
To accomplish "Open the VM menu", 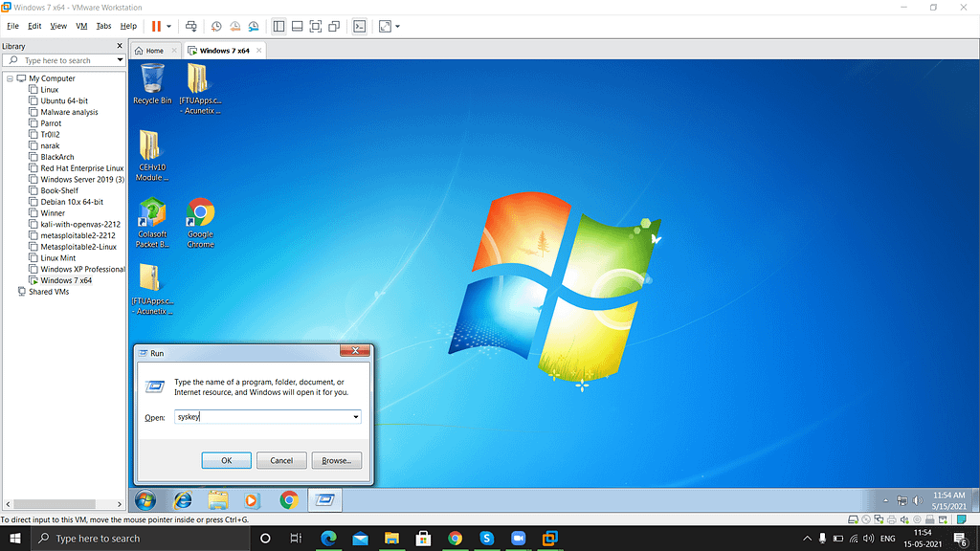I will (x=81, y=26).
